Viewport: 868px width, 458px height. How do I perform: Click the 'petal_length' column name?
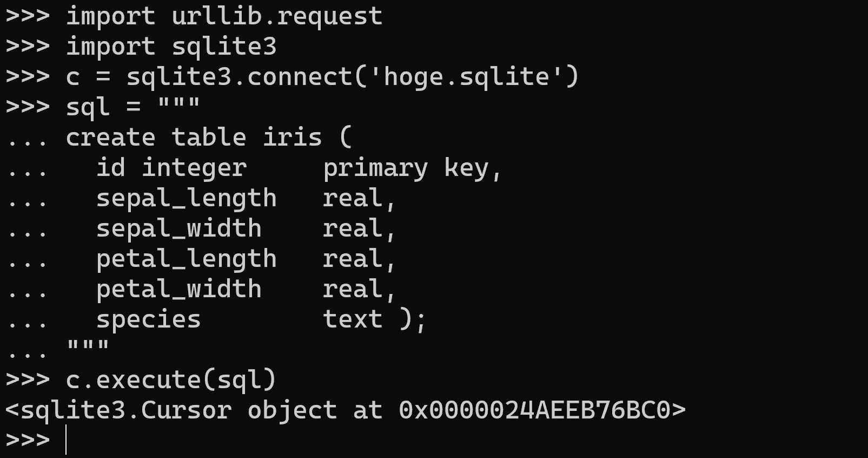point(186,259)
